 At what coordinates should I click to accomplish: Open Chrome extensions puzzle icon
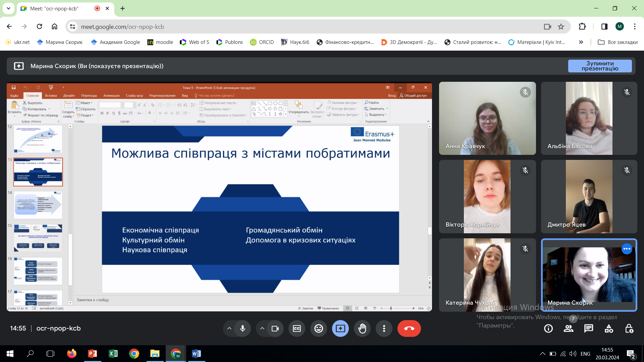(x=582, y=26)
